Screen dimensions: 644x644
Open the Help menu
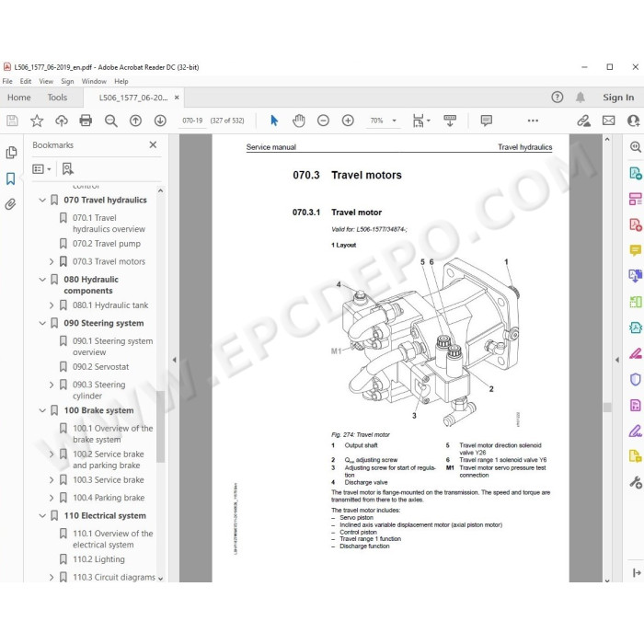pos(121,81)
